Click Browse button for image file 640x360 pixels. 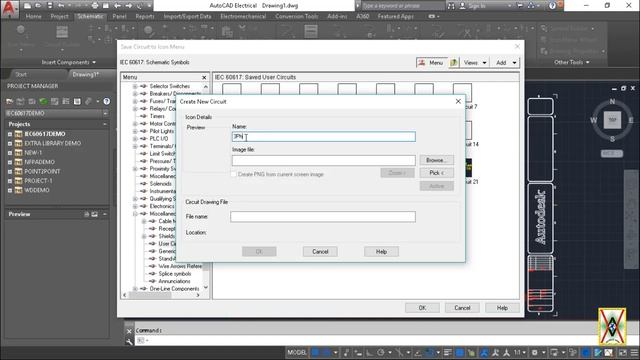pyautogui.click(x=436, y=160)
